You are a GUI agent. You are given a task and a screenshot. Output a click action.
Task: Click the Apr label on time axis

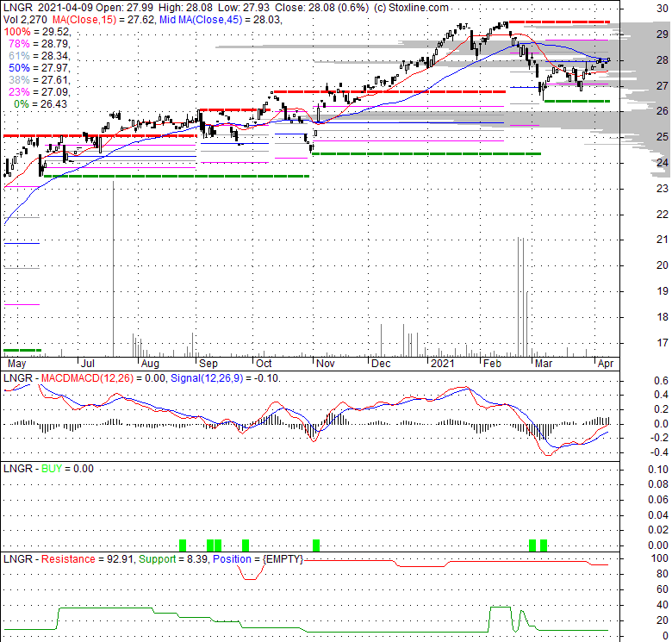pyautogui.click(x=606, y=364)
